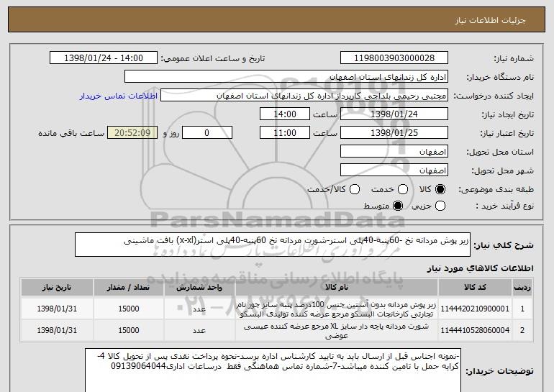The height and width of the screenshot is (392, 554).
Task: Select the کالا/خدمت radio button
Action: (x=355, y=190)
